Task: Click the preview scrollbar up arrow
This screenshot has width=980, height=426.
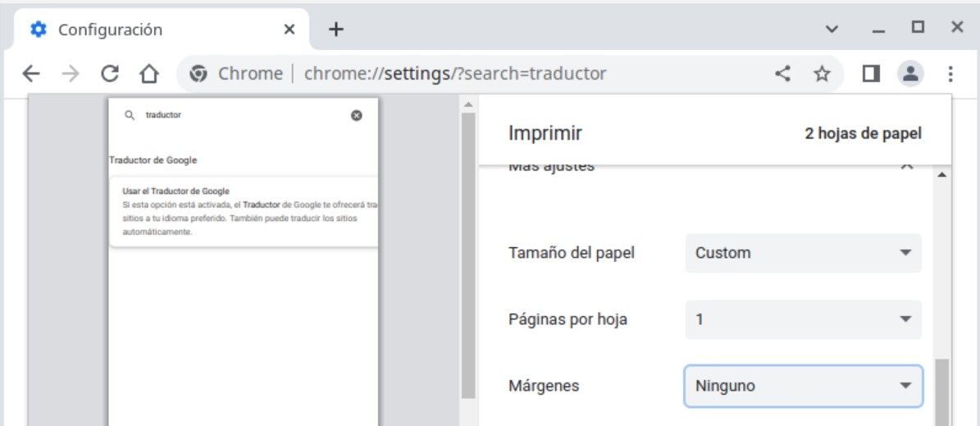Action: pos(468,104)
